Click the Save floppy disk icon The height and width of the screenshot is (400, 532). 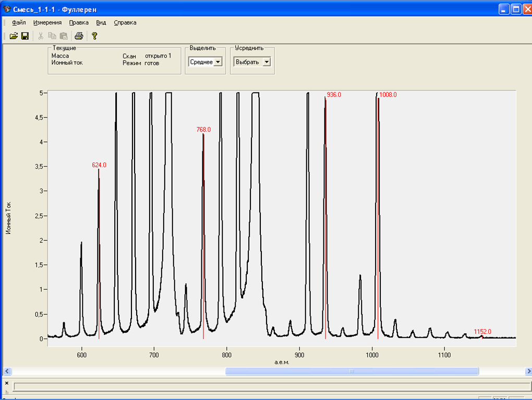click(x=25, y=36)
